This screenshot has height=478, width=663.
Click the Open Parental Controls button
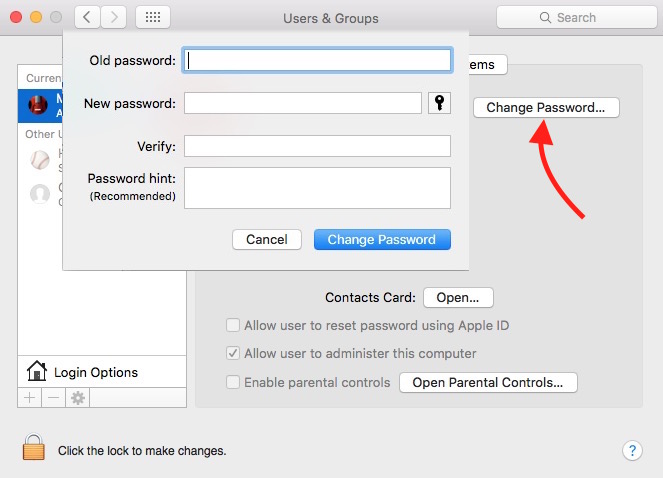pos(488,382)
